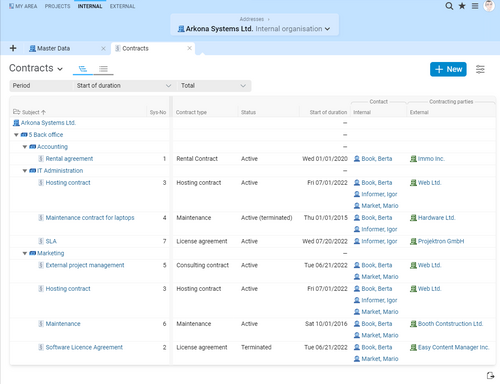Click the date 'Sat 10/01/2016'
Screen dimensions: 500x384
click(x=326, y=324)
